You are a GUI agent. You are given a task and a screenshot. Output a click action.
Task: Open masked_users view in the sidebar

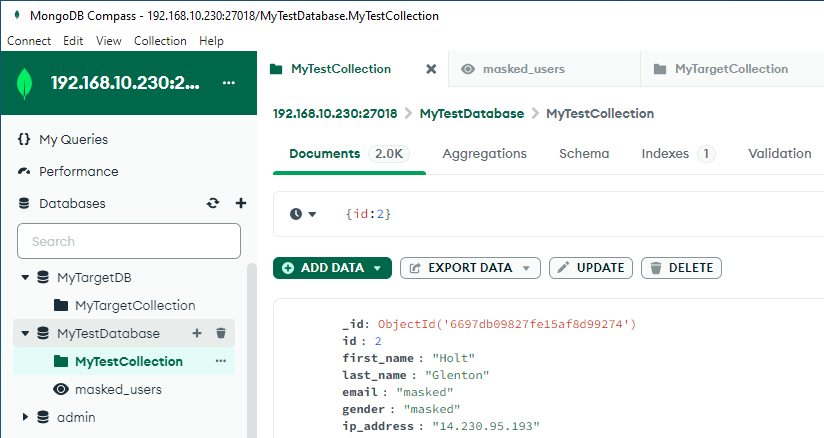118,390
